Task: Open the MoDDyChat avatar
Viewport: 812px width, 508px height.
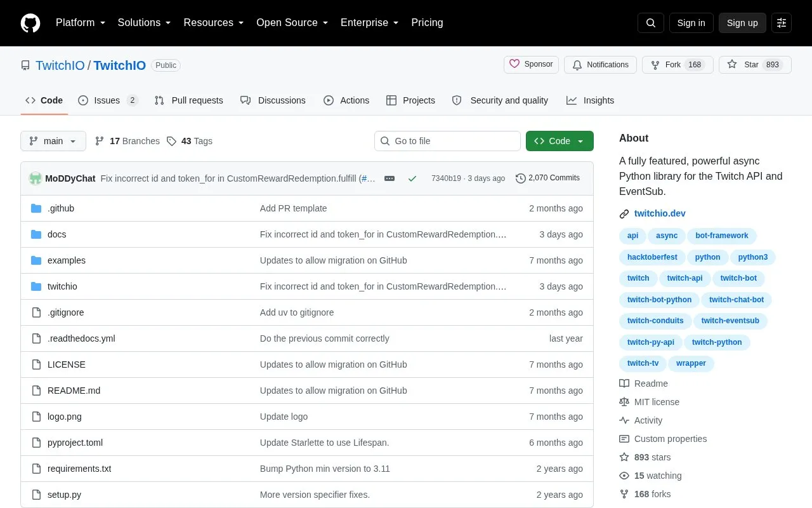Action: pyautogui.click(x=36, y=178)
